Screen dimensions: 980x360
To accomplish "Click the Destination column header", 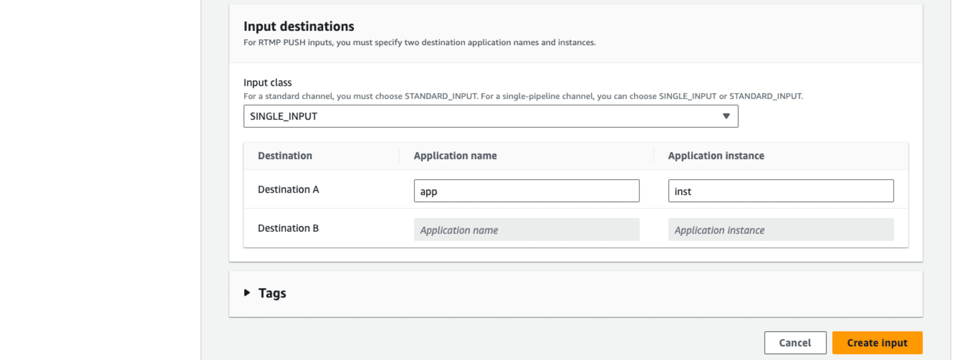I will (x=285, y=155).
